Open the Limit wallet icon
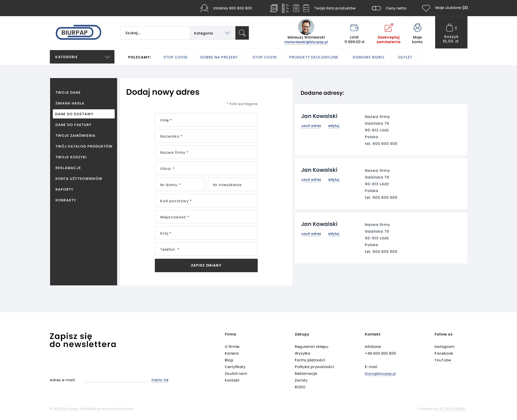 [x=354, y=27]
